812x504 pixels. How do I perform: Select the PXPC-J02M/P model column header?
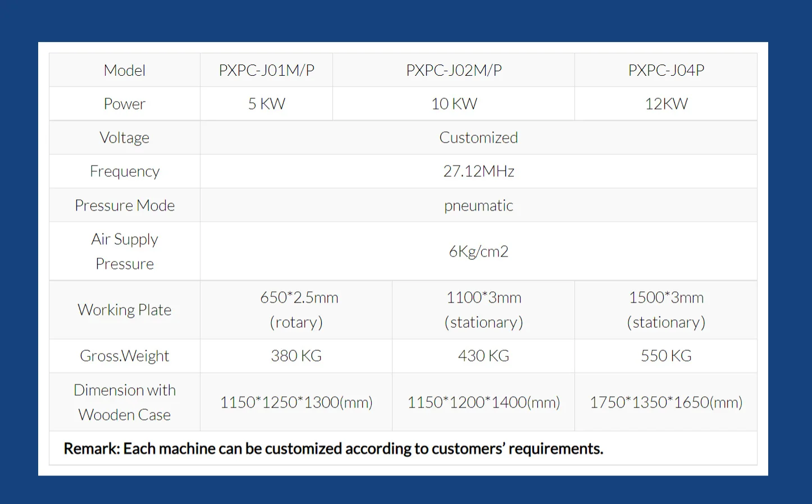(454, 70)
